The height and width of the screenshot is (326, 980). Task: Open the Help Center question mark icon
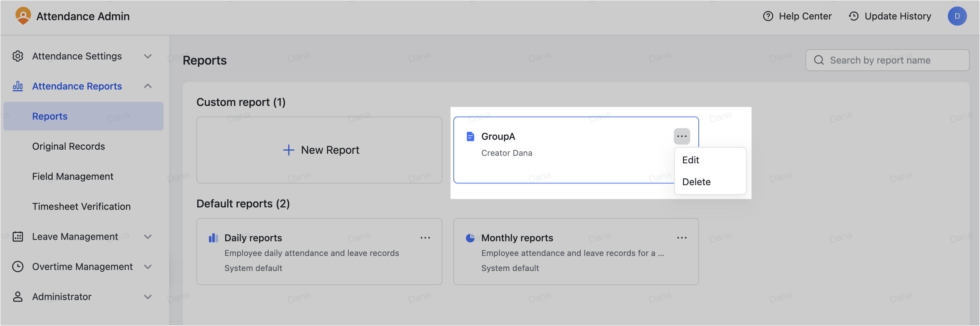pyautogui.click(x=768, y=16)
